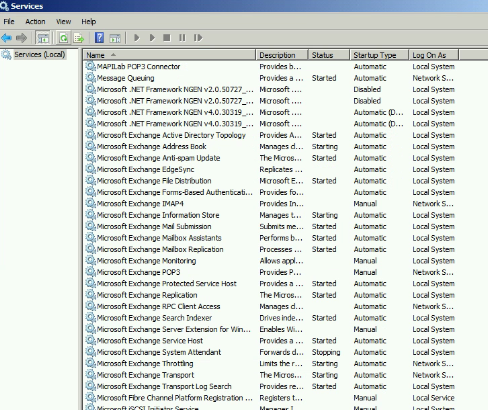Click gear icon of Exchange Throttling service

click(x=90, y=363)
